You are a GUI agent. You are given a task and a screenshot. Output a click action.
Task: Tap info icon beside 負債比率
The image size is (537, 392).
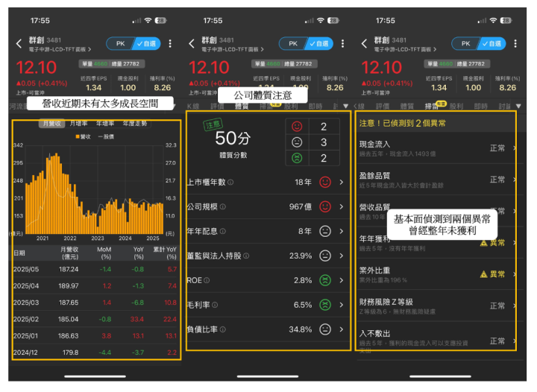tap(223, 329)
